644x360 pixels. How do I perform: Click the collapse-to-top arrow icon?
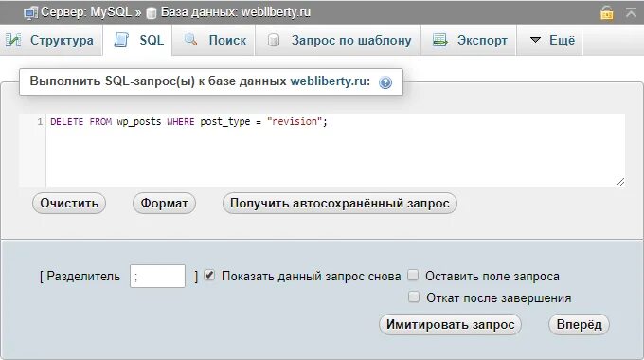tap(631, 12)
